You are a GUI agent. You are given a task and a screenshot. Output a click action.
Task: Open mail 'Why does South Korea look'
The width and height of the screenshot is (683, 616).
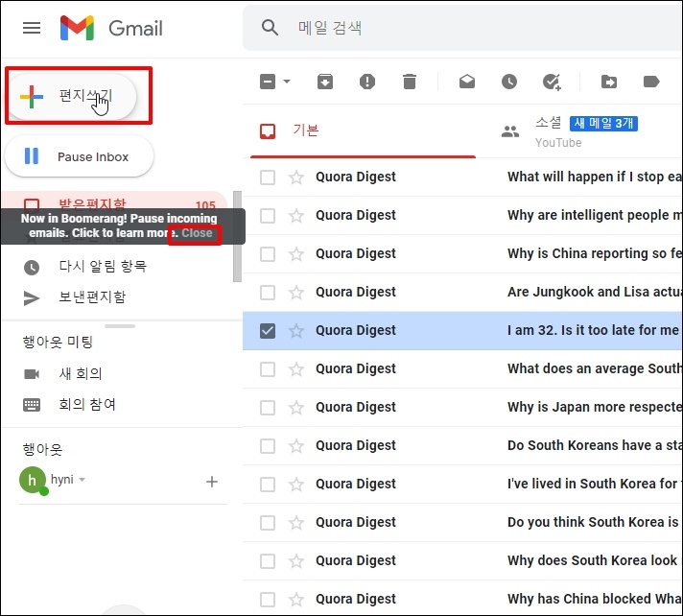(462, 560)
